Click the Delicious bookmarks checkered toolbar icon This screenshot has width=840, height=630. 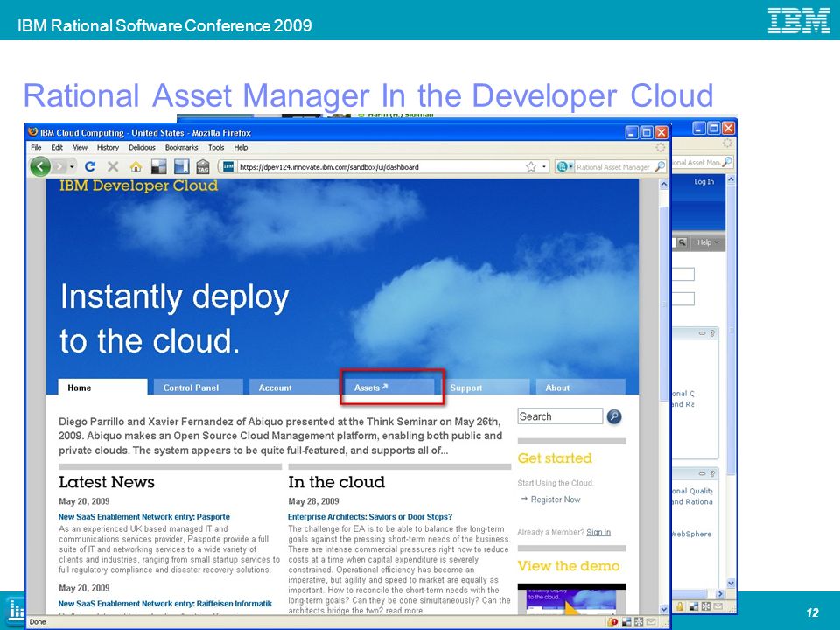coord(158,166)
